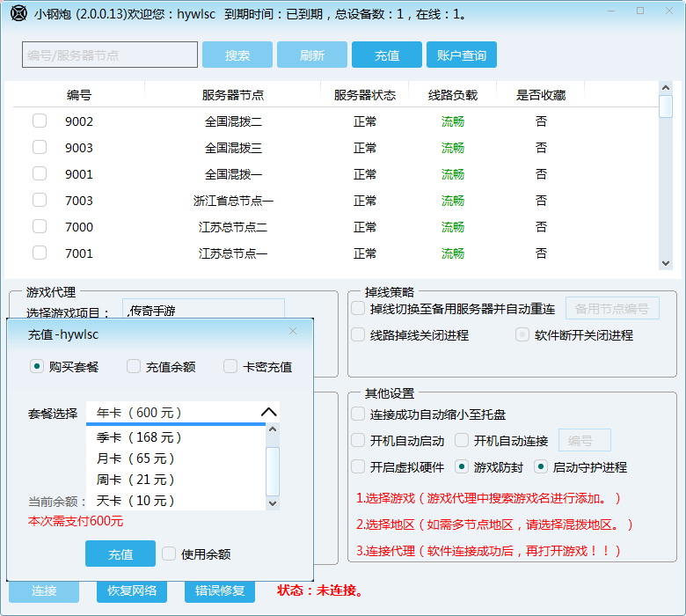Click the 搜索 button
Viewport: 686px width, 616px height.
(x=237, y=55)
